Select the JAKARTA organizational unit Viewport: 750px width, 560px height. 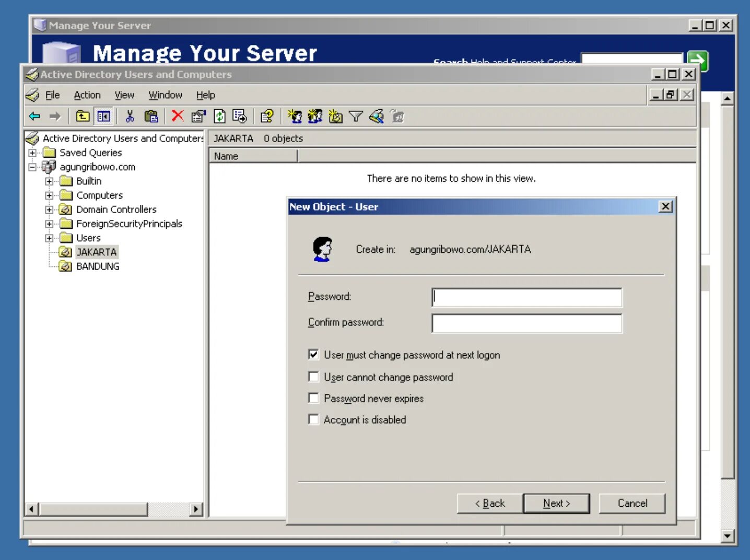click(97, 252)
